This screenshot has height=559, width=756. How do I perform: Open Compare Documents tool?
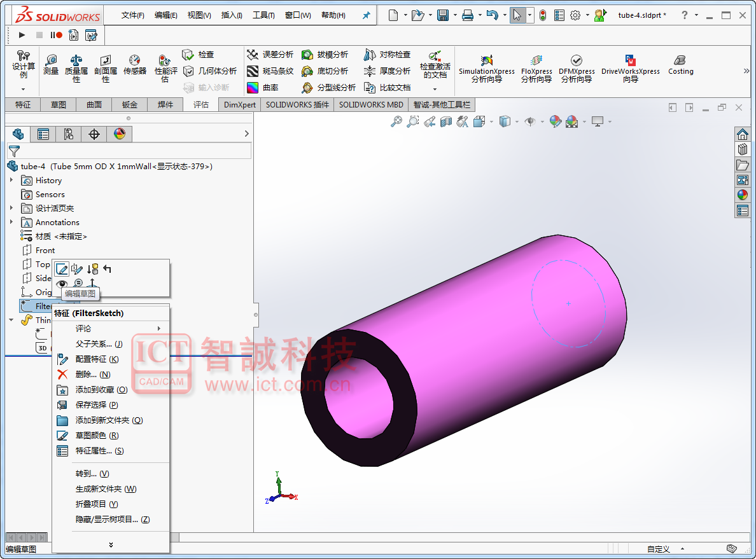(x=387, y=87)
